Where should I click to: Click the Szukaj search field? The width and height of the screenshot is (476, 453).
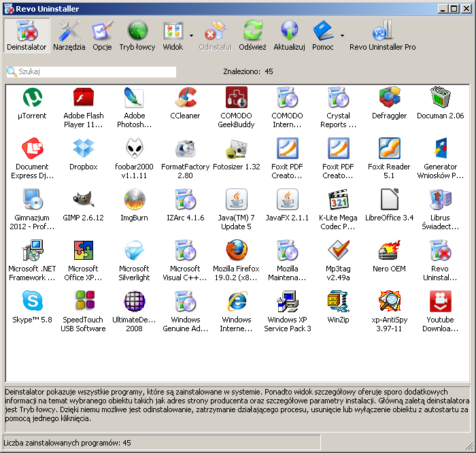(91, 71)
